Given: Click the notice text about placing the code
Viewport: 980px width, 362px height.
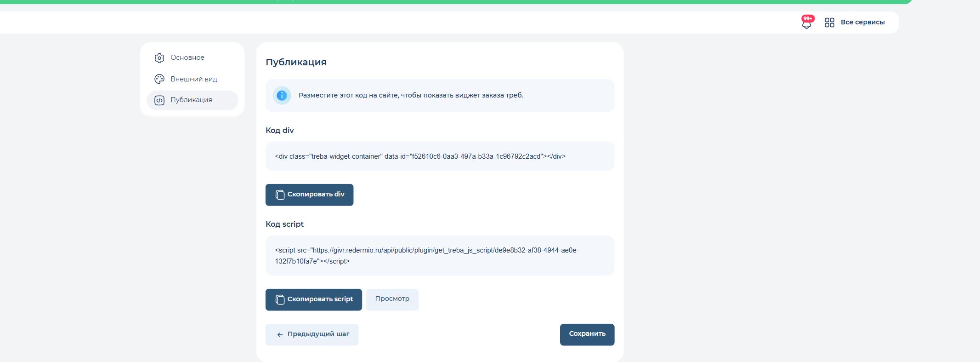Looking at the screenshot, I should (x=411, y=95).
